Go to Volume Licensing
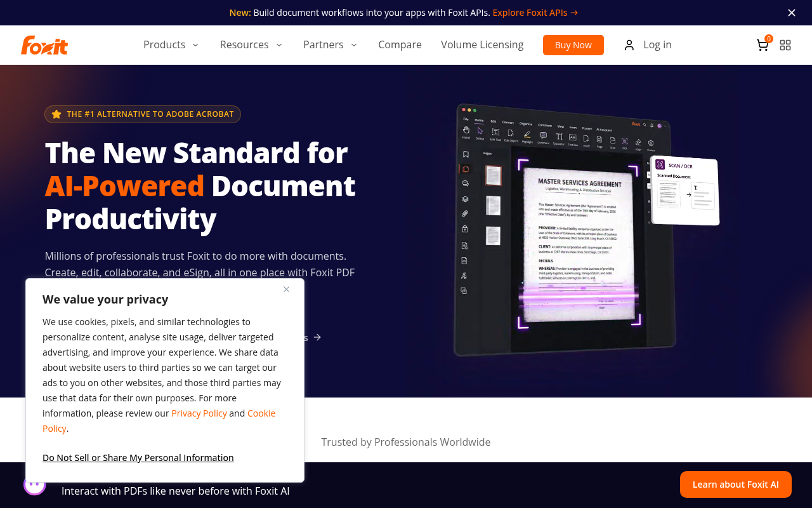Image resolution: width=812 pixels, height=508 pixels. click(x=482, y=44)
